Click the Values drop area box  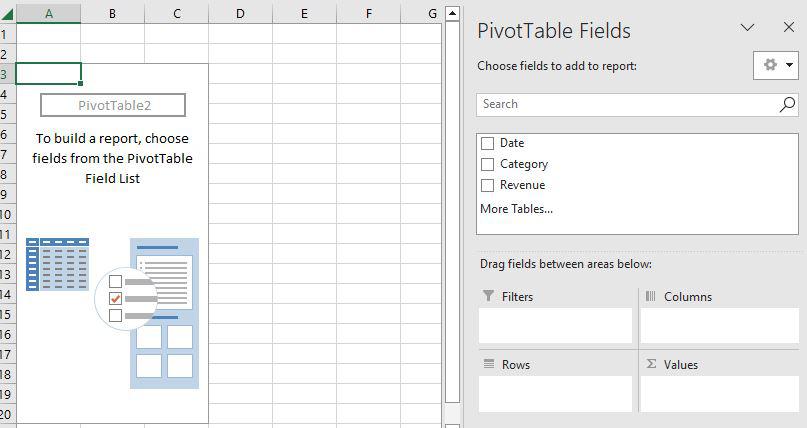(x=719, y=393)
